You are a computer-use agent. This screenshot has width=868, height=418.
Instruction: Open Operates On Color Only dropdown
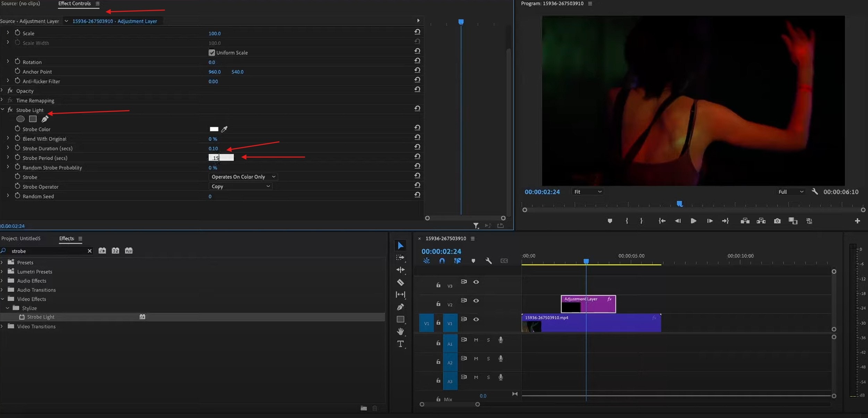coord(243,177)
